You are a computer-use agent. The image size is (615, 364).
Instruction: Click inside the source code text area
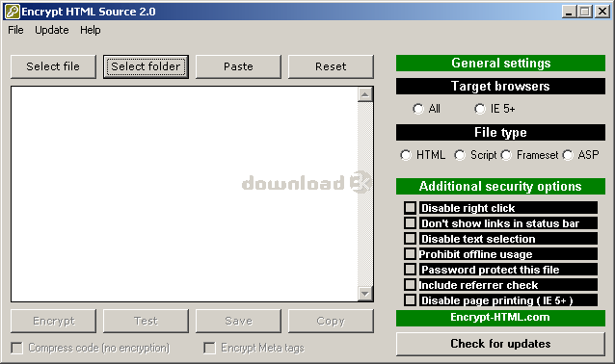point(184,194)
